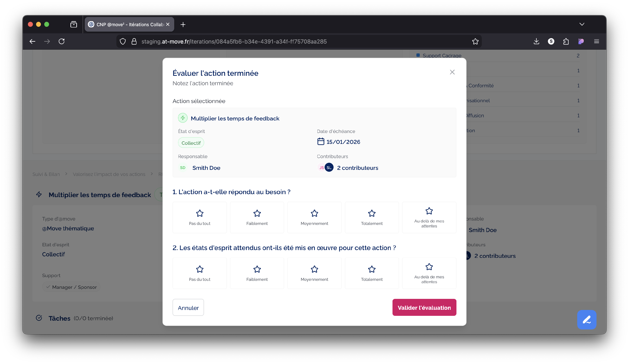Screen dimensions: 629x364
Task: Go back with the back arrow
Action: [x=32, y=41]
